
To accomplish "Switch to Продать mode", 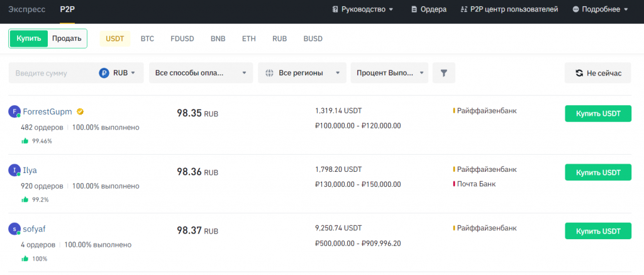I will point(67,38).
